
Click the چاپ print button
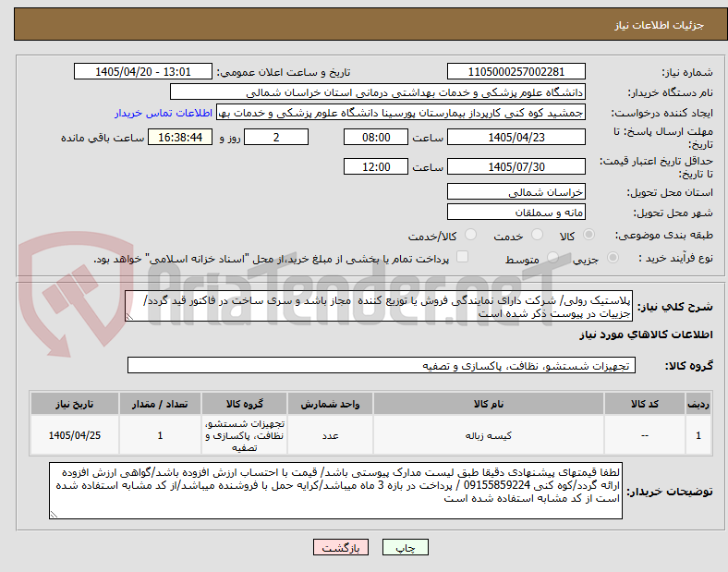406,547
